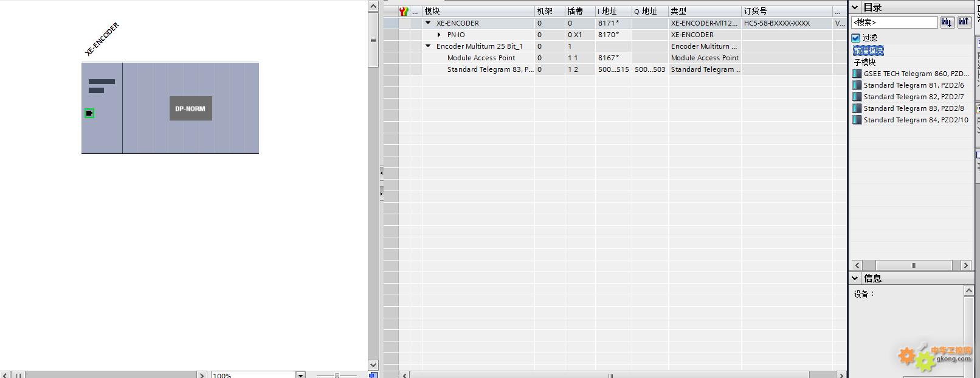This screenshot has height=378, width=980.
Task: Click the I address cell 8171*
Action: pos(613,23)
